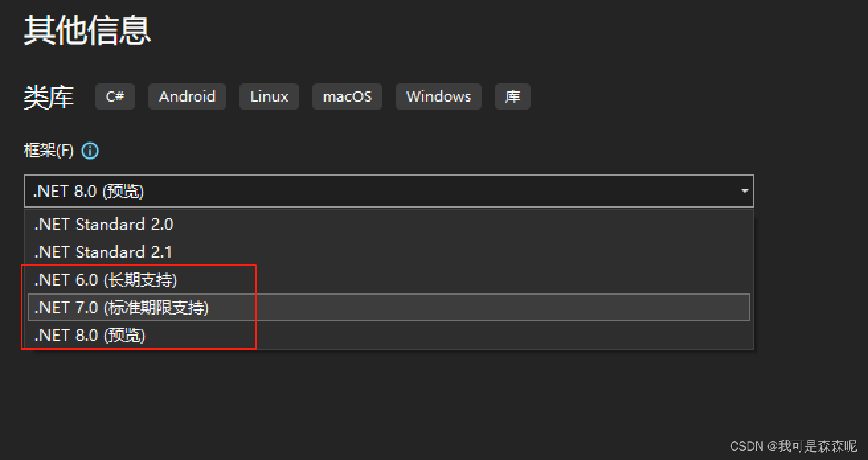Select .NET Standard 2.1 from the list
Screen dimensions: 868x460
tap(103, 252)
